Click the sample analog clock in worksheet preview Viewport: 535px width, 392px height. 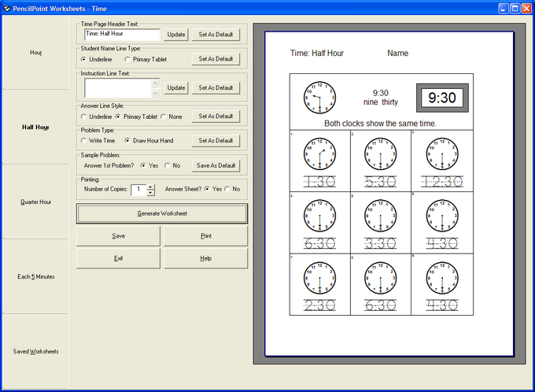tap(319, 97)
